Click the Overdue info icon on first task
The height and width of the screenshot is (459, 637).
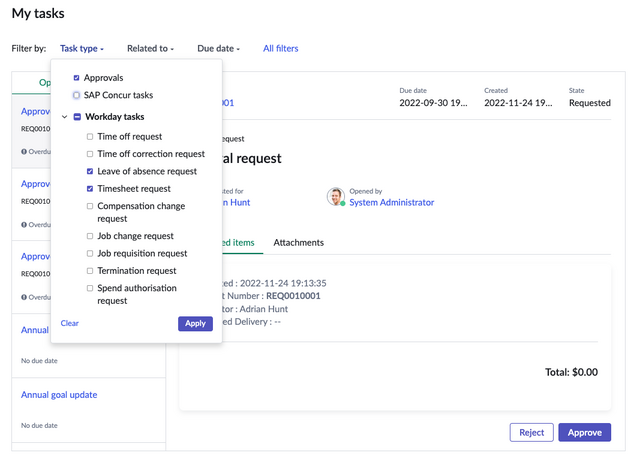[x=24, y=152]
